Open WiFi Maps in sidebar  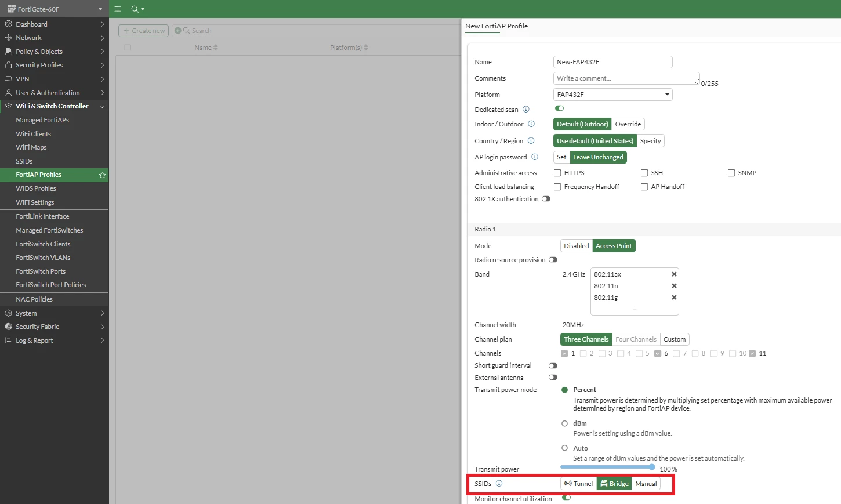[x=31, y=147]
